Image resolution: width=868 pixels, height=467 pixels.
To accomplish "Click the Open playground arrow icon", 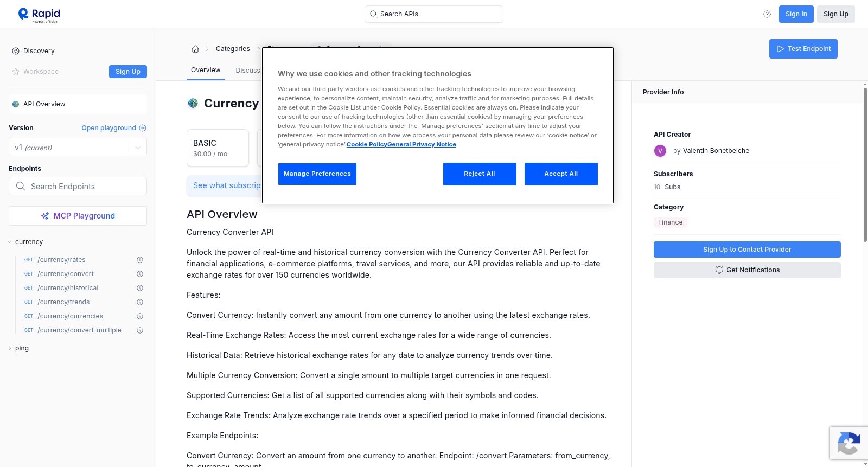I will [x=143, y=128].
